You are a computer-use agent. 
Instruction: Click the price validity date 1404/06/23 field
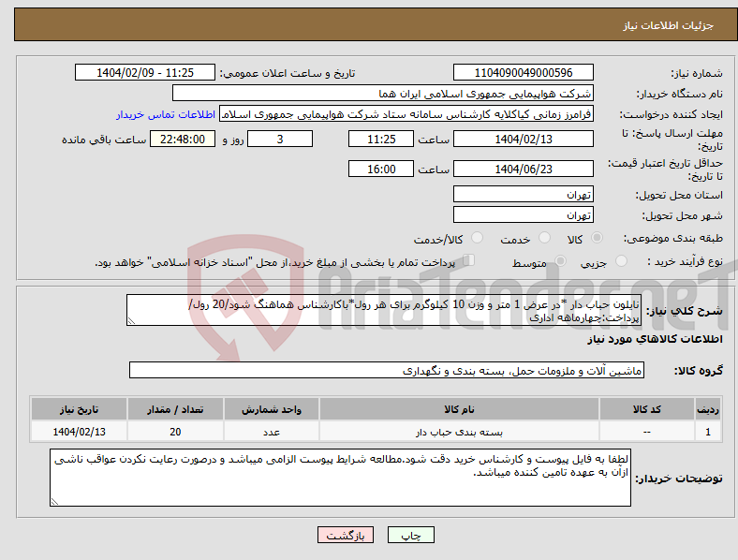(x=524, y=169)
